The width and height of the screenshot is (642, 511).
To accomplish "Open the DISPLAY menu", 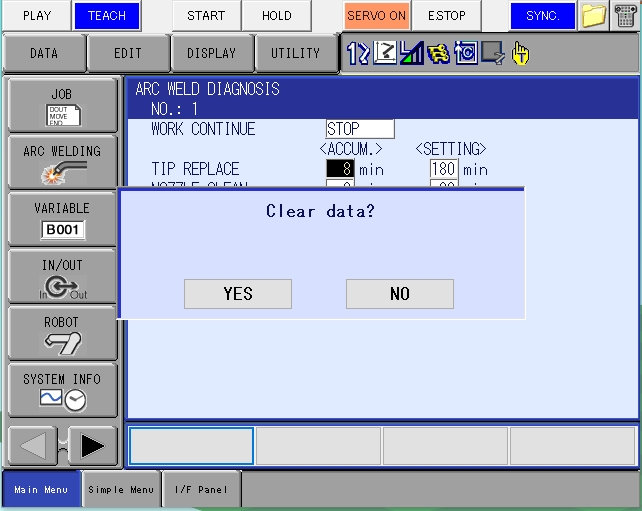I will pos(211,53).
